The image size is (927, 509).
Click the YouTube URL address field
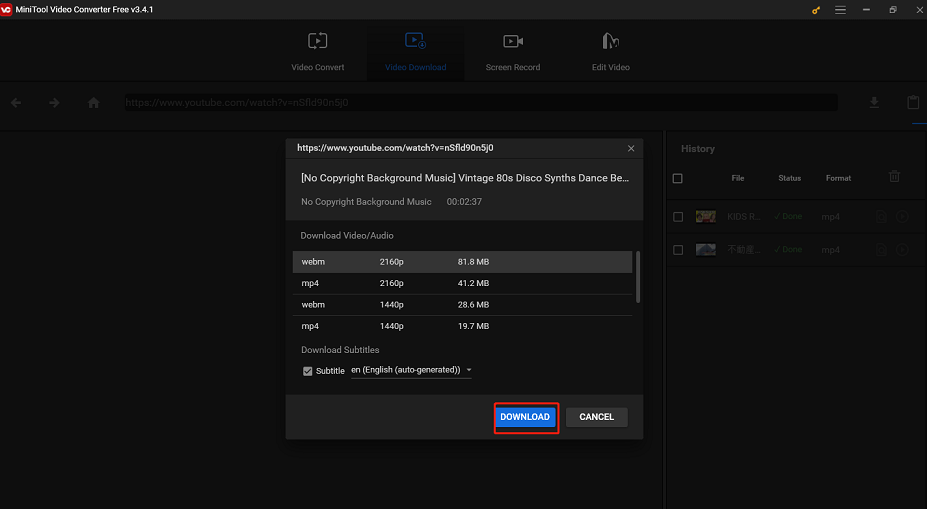point(481,102)
